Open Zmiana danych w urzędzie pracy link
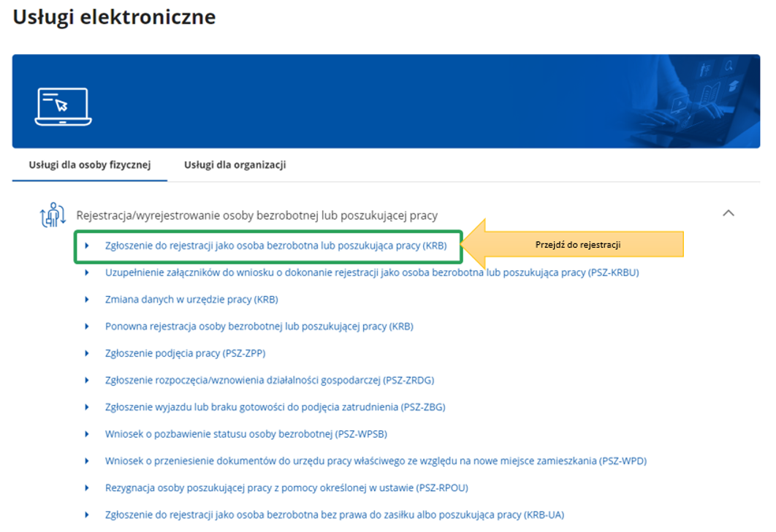Image resolution: width=776 pixels, height=532 pixels. pos(191,300)
